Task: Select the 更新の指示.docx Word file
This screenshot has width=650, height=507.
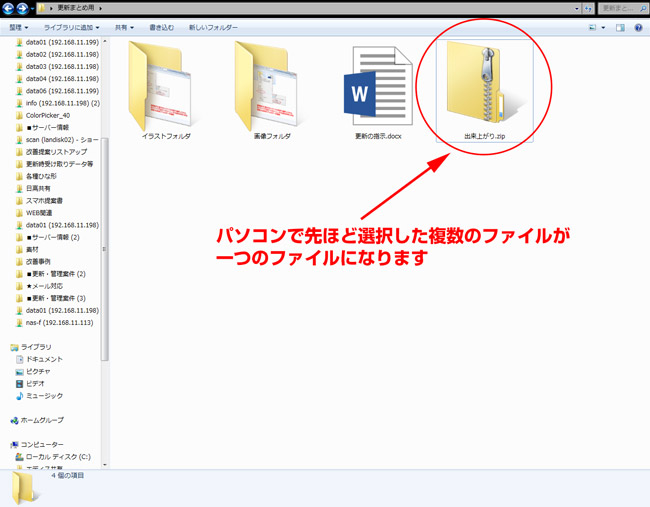Action: [x=378, y=85]
